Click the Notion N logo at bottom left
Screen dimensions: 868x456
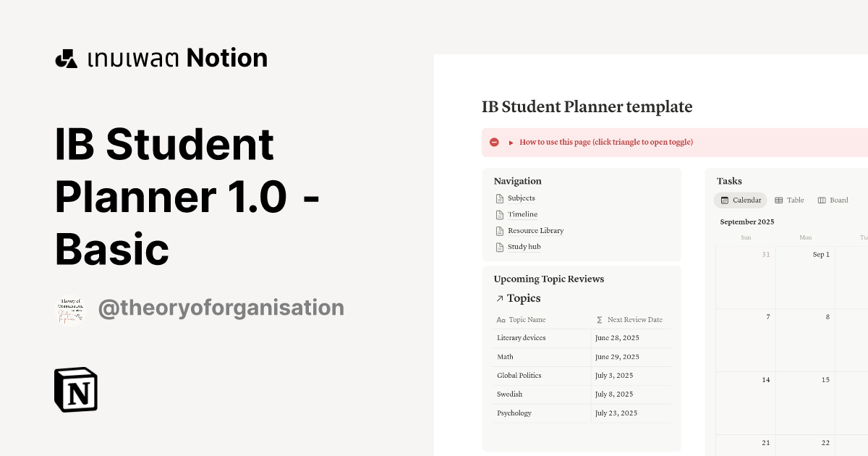tap(76, 390)
